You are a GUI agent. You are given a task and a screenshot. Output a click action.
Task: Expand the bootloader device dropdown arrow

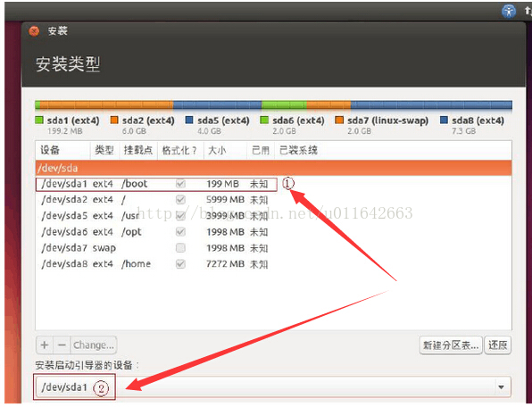pyautogui.click(x=501, y=387)
